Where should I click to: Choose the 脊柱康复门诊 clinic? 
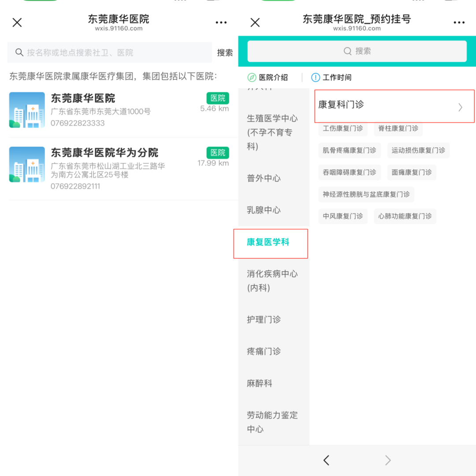point(398,129)
